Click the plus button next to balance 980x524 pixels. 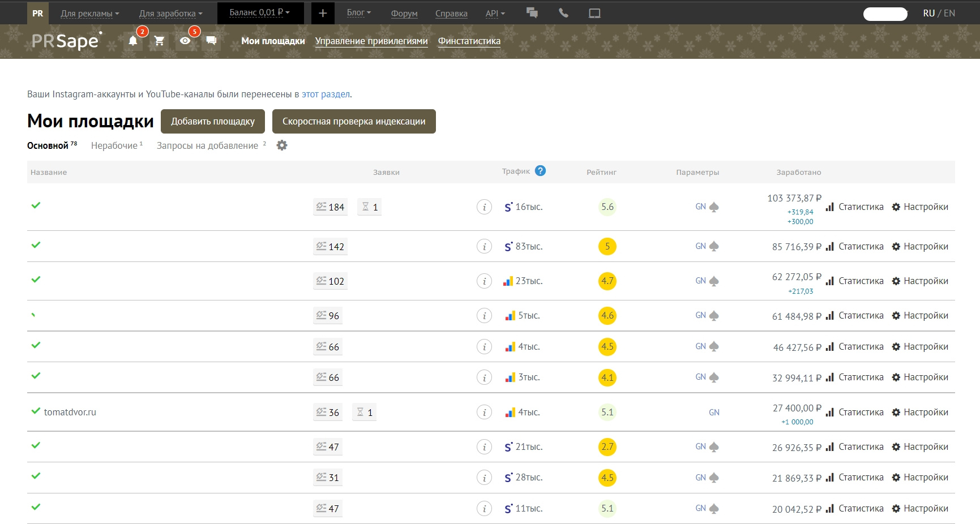[323, 13]
